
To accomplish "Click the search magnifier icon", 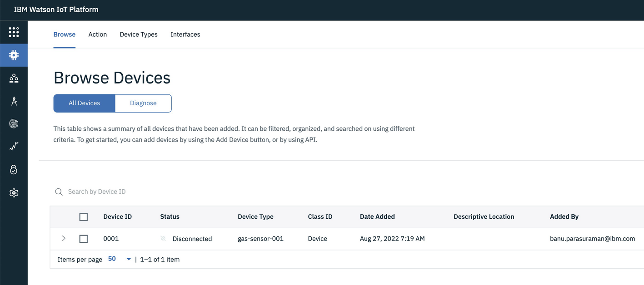I will coord(59,192).
